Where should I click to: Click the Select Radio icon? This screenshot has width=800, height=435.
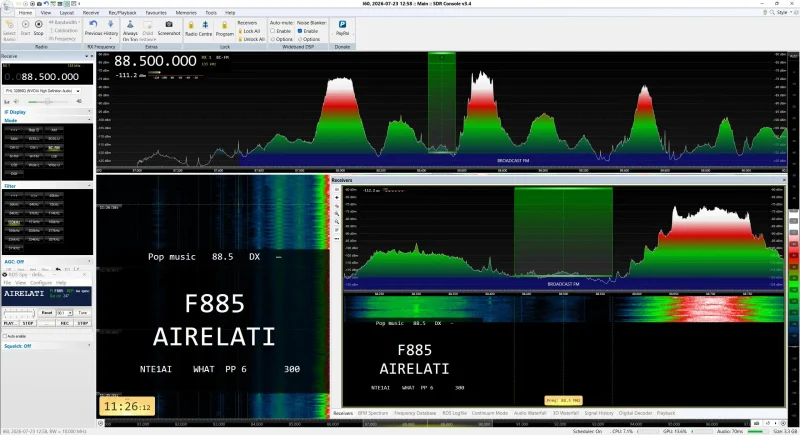pos(9,25)
